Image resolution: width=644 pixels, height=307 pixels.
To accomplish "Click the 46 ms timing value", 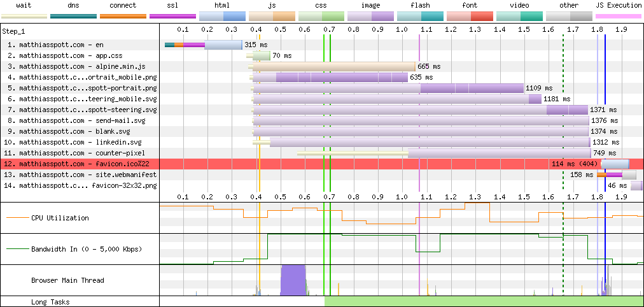I will (x=618, y=185).
